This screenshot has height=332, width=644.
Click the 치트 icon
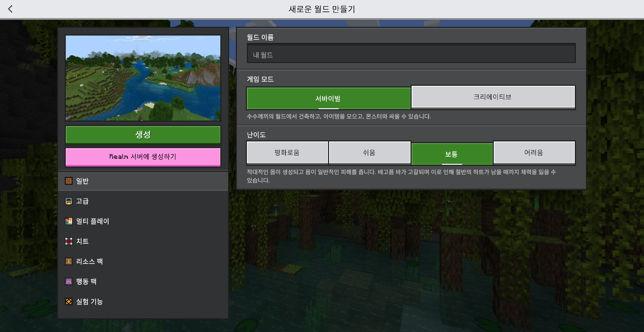click(69, 241)
